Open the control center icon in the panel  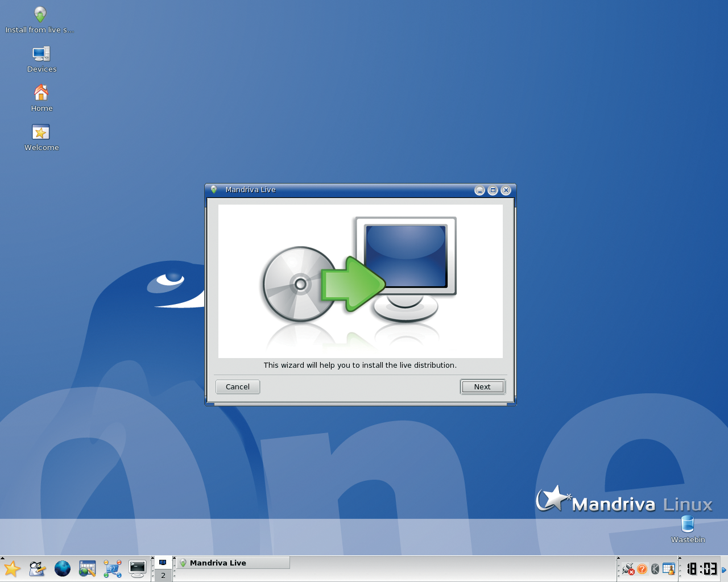pos(87,568)
